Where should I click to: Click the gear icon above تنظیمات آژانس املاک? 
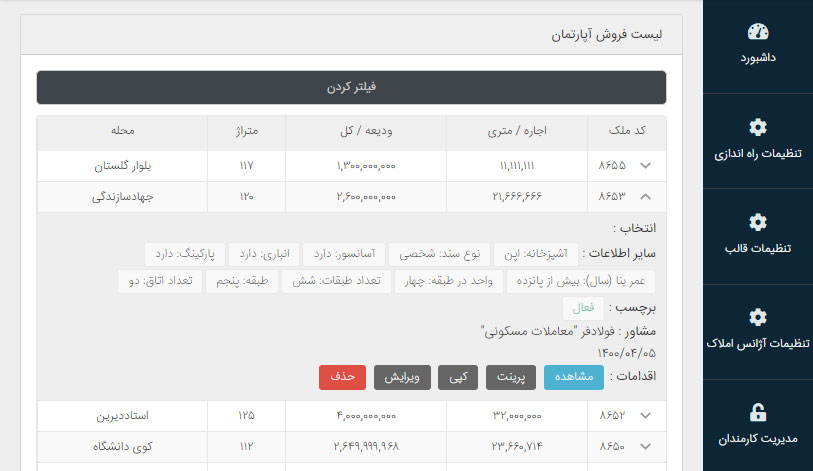point(758,317)
